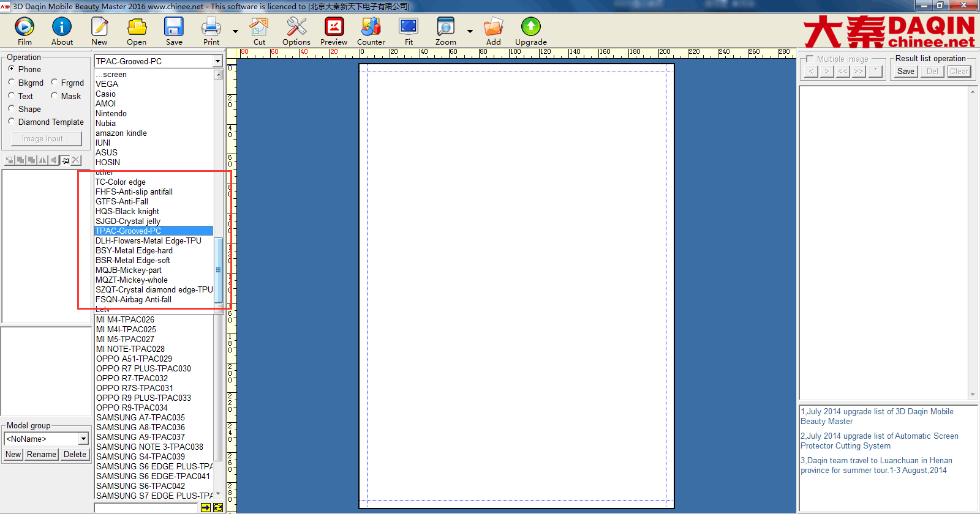Click the Rename model group button
The width and height of the screenshot is (980, 514).
pos(42,454)
